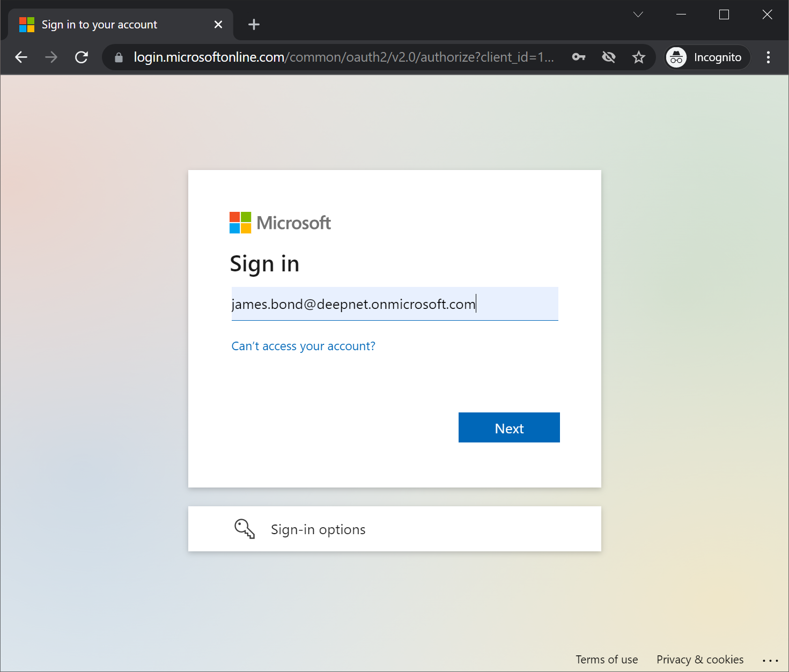The image size is (789, 672).
Task: Open the Terms of use link
Action: point(607,660)
